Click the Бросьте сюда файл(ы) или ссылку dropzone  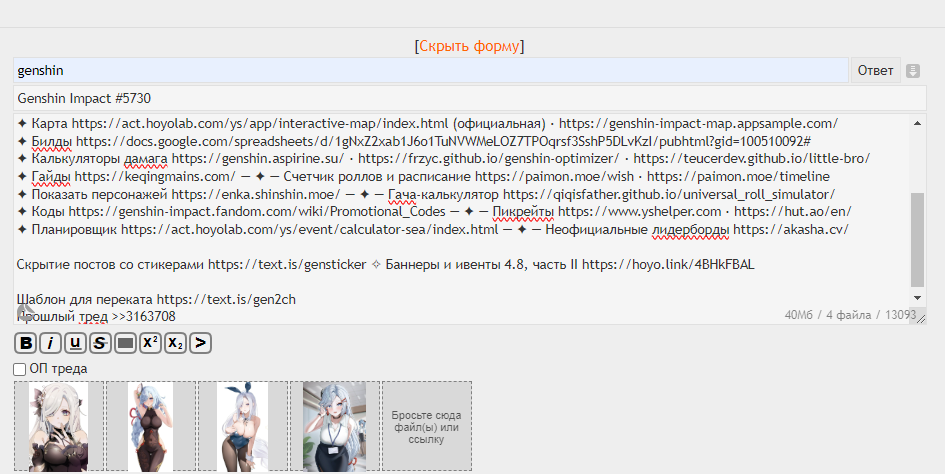pyautogui.click(x=427, y=426)
